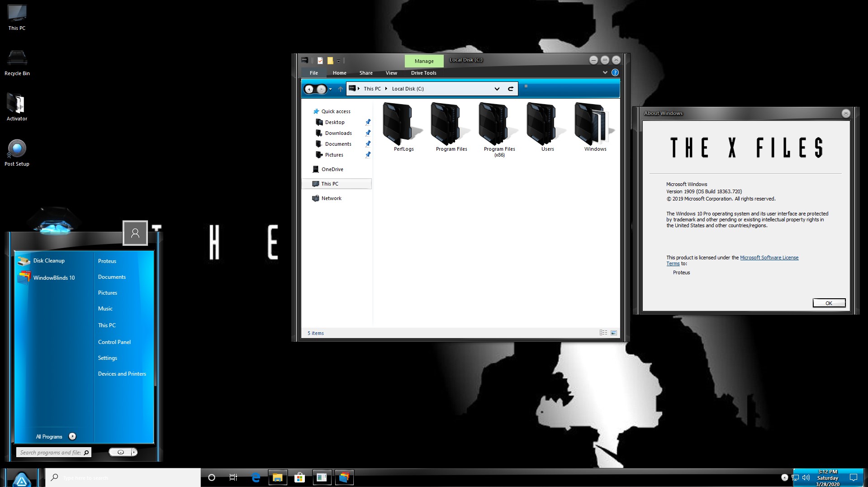Expand All Programs in Start menu
The width and height of the screenshot is (868, 487).
[56, 436]
